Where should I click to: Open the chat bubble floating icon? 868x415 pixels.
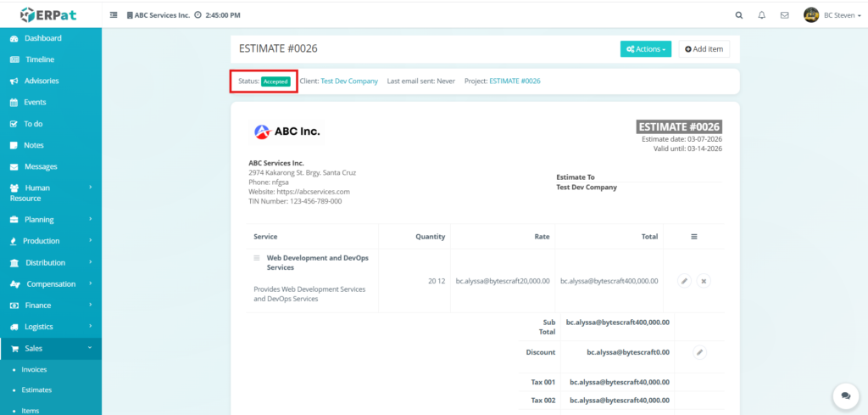coord(845,395)
